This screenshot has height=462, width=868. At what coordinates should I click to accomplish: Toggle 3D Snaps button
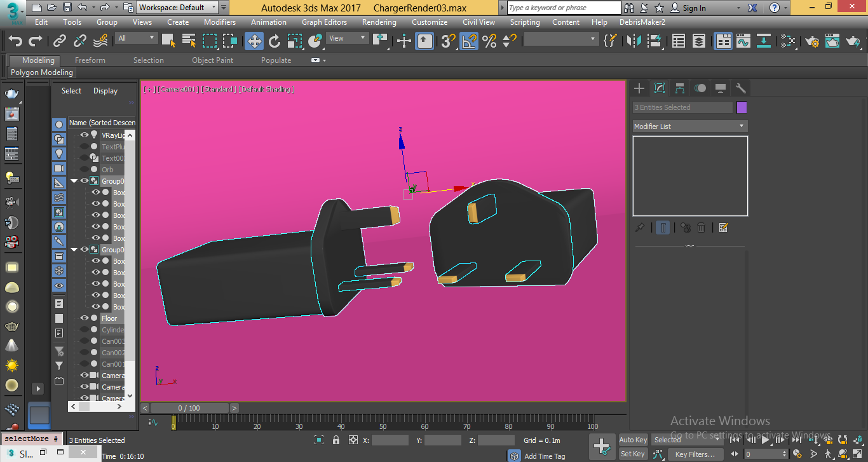click(449, 41)
